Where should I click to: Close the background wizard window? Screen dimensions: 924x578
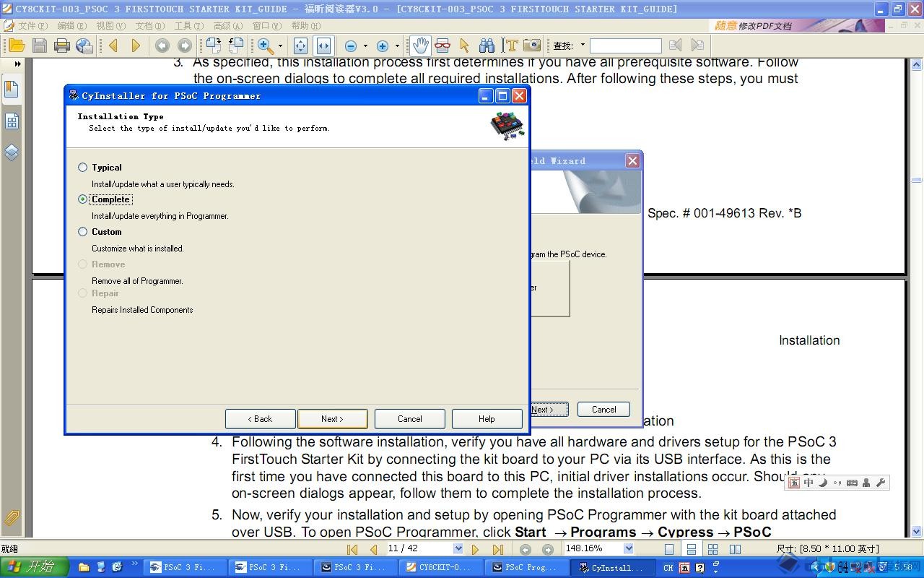coord(632,161)
